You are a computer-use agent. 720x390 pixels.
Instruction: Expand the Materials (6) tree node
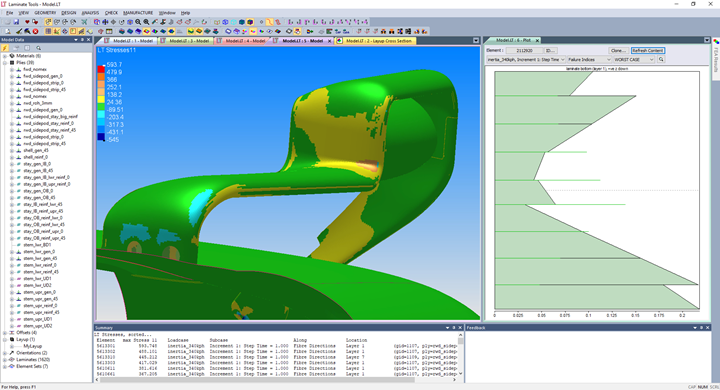[5, 56]
